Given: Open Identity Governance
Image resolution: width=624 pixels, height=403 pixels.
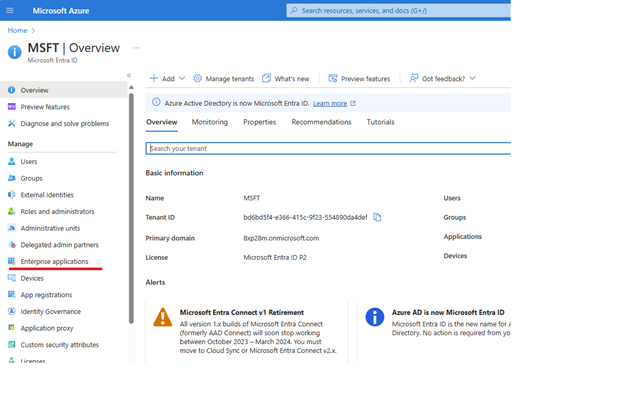Looking at the screenshot, I should coord(51,311).
